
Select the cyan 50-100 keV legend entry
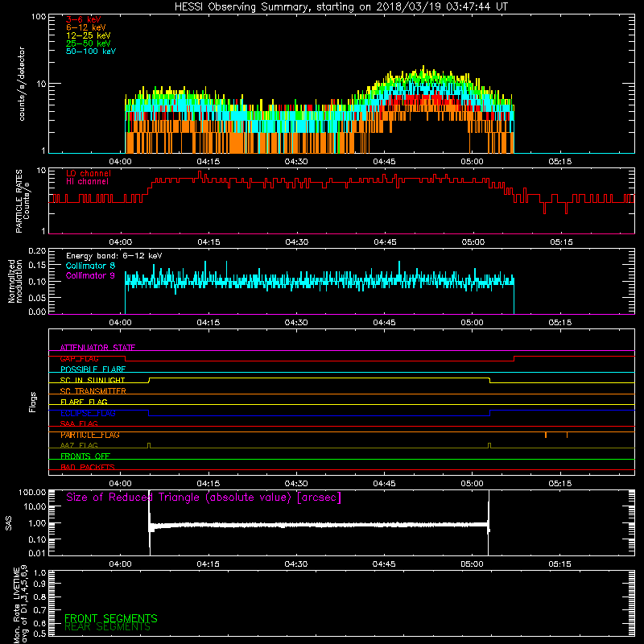91,52
